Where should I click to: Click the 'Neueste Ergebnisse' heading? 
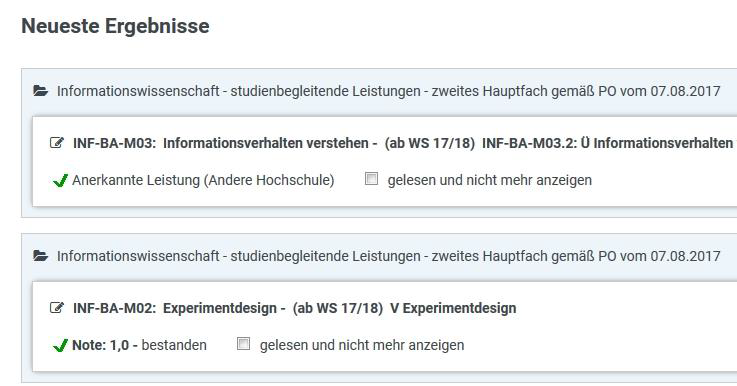tap(116, 25)
